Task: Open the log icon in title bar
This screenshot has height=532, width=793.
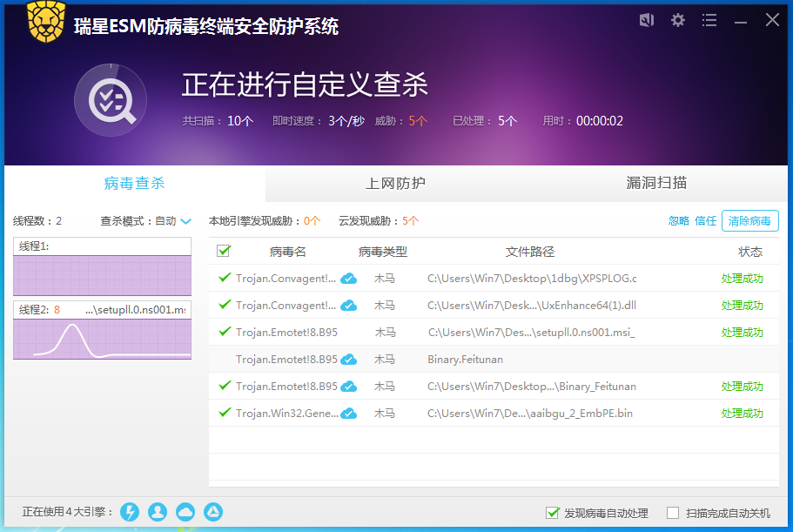Action: (647, 20)
